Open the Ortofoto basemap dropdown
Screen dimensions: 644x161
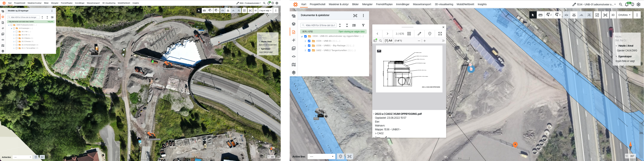(624, 15)
